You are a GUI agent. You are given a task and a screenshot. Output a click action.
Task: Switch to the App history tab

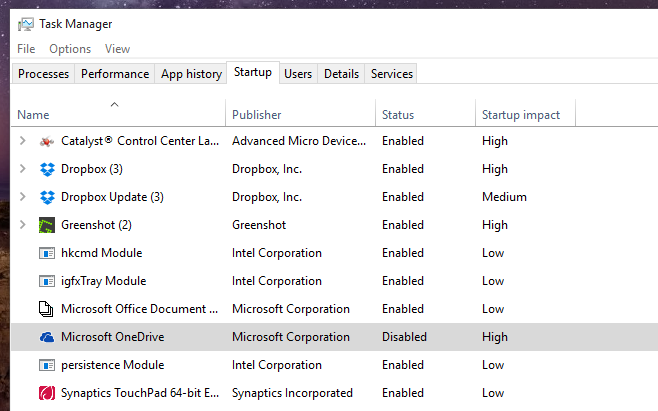[191, 74]
